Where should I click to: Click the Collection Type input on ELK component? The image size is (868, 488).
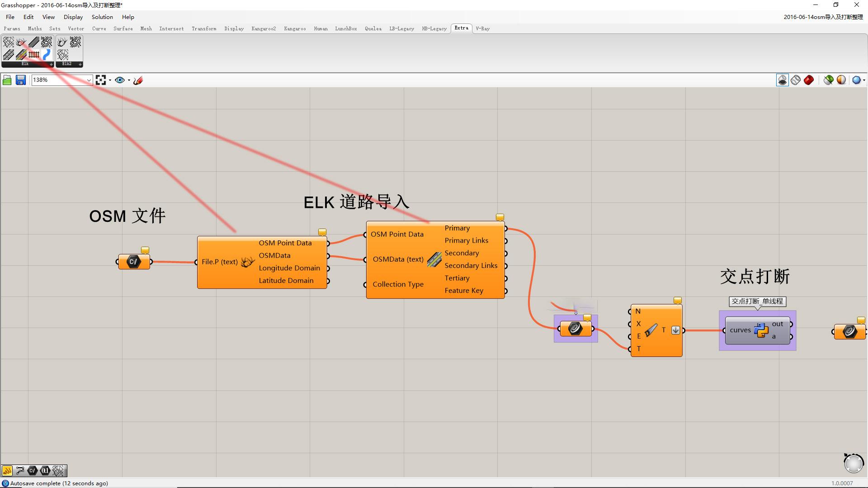pos(398,284)
